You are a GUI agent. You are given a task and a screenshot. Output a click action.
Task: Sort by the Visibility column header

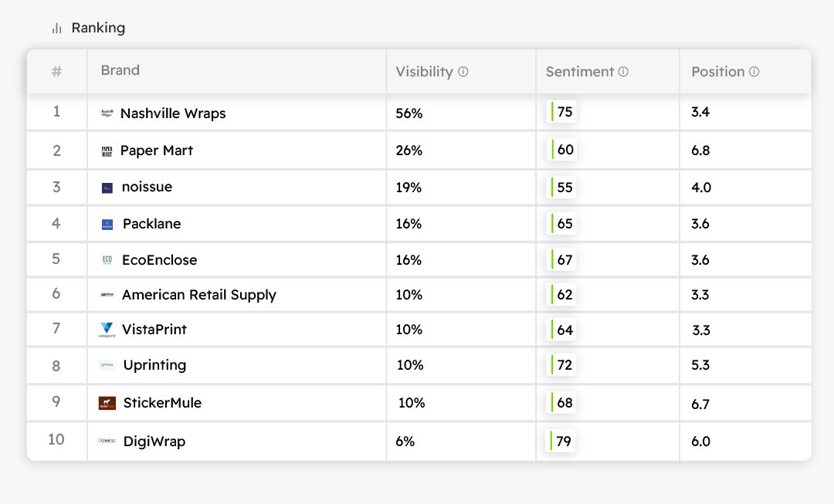tap(424, 72)
